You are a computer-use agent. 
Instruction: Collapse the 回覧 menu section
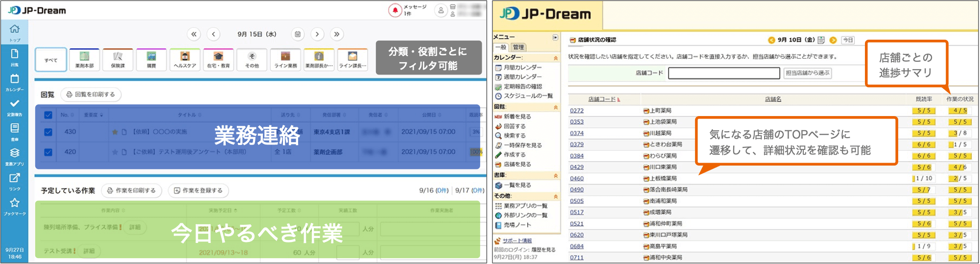(556, 107)
